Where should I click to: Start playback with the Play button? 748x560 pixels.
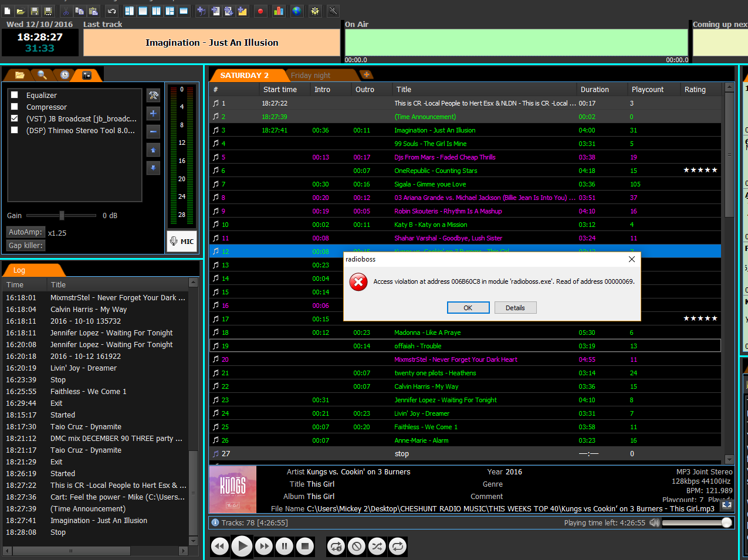[242, 547]
